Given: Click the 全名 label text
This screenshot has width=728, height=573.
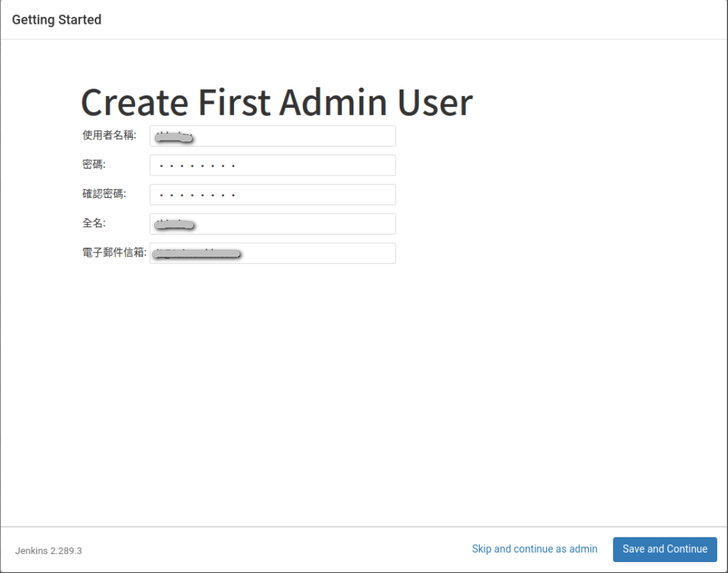Looking at the screenshot, I should [94, 224].
